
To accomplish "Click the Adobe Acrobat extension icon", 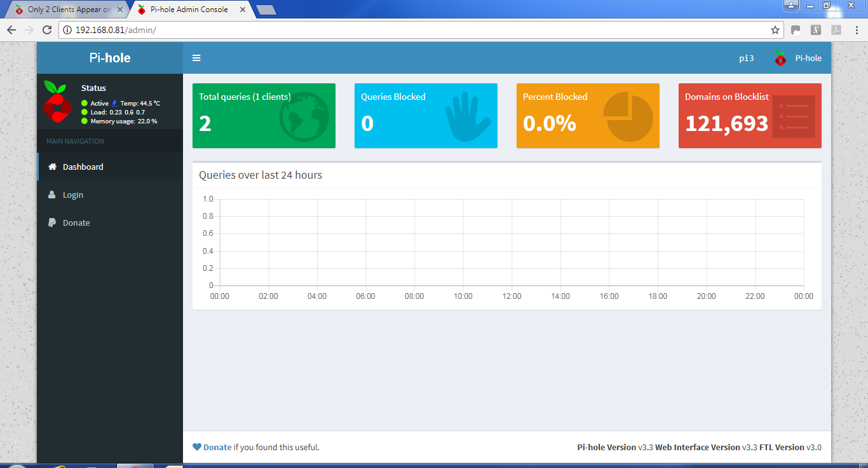I will (x=837, y=30).
